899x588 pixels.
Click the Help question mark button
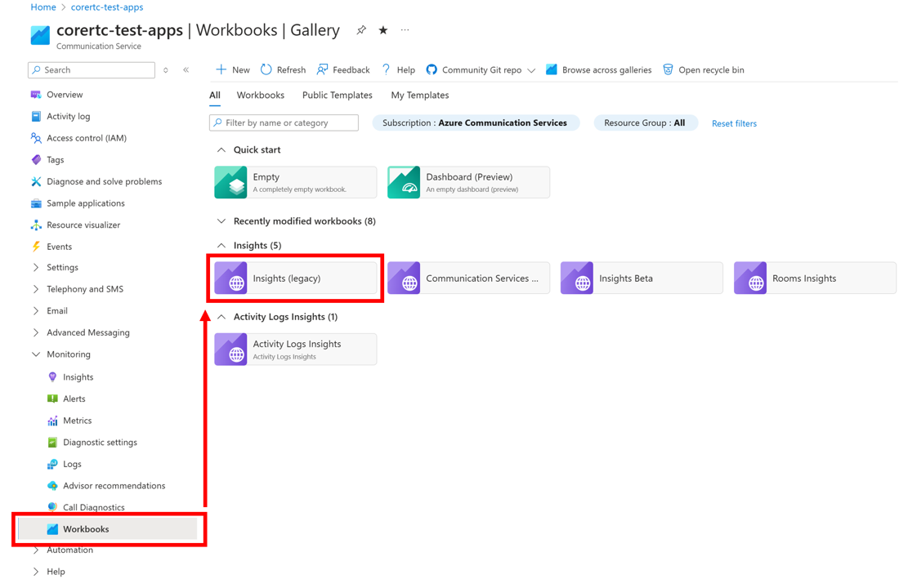click(x=398, y=70)
